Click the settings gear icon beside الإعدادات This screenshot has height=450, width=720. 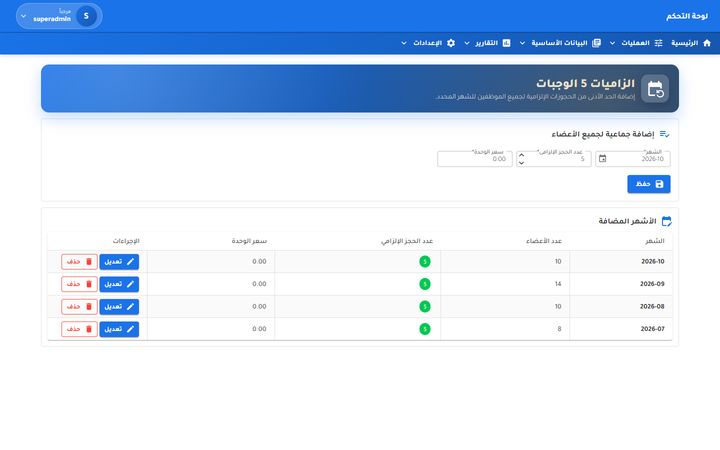coord(451,43)
